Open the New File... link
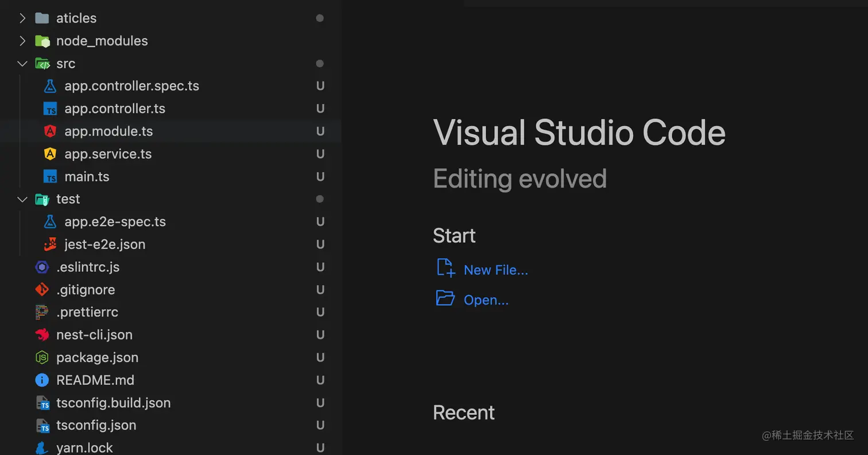 [496, 270]
